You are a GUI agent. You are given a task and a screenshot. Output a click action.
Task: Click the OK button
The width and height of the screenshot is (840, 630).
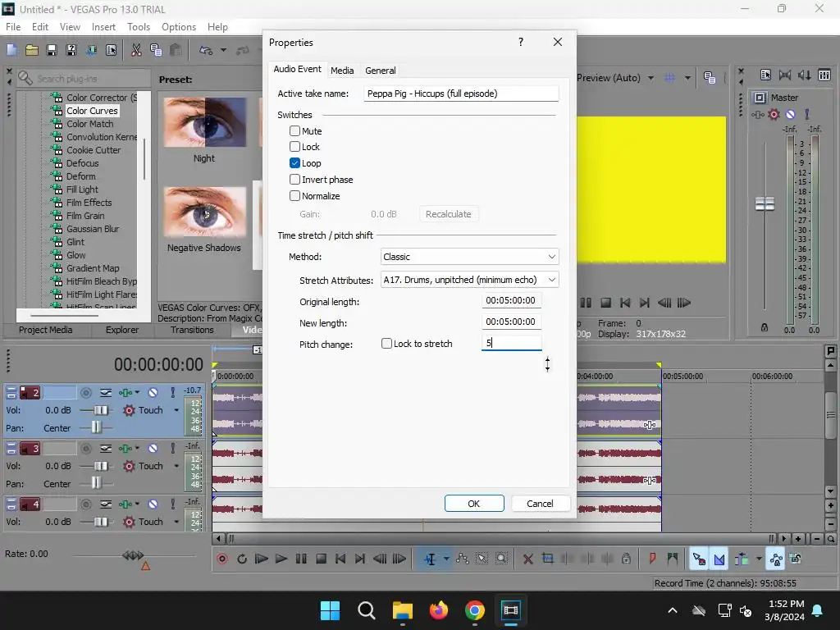474,504
